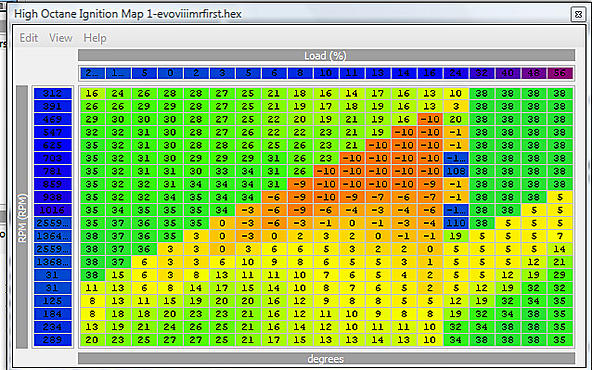The width and height of the screenshot is (592, 370).
Task: Click the degrees label bar
Action: (326, 358)
